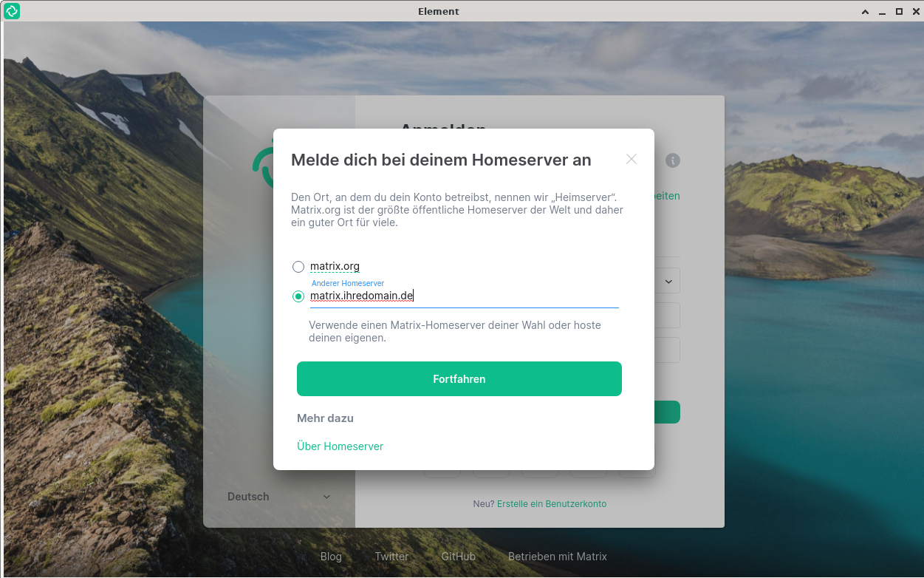
Task: Maximize the Element window
Action: (x=899, y=11)
